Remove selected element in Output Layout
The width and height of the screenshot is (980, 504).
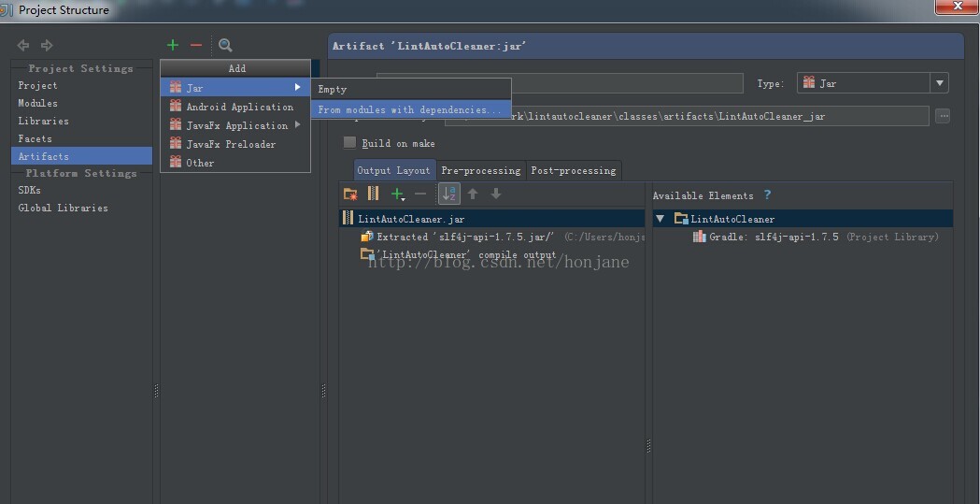click(x=420, y=194)
